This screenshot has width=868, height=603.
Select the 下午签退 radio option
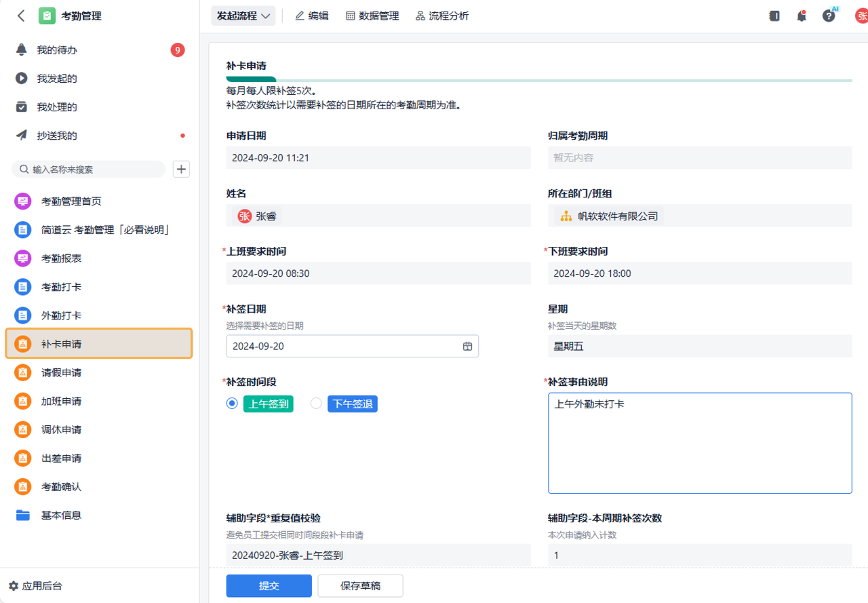[x=316, y=404]
